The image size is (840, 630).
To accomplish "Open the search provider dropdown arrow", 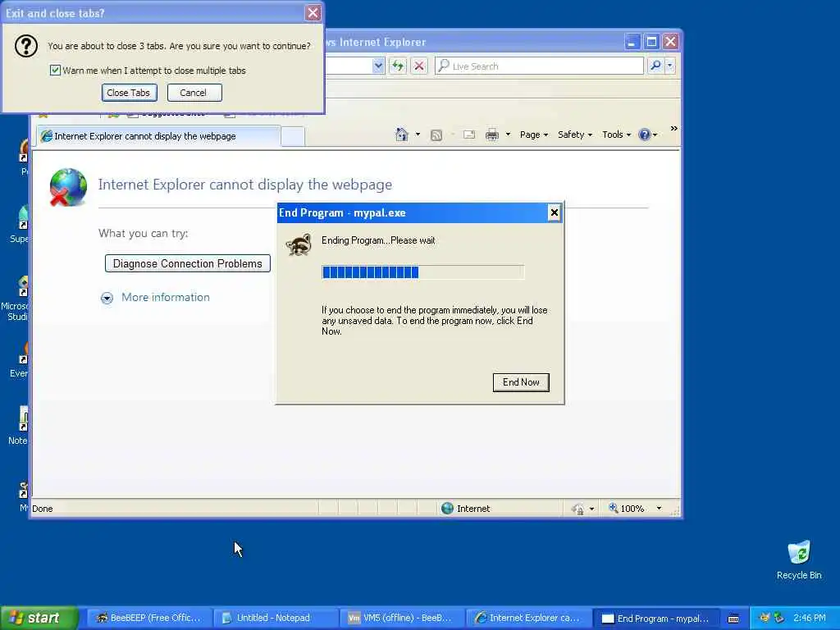I will 669,66.
